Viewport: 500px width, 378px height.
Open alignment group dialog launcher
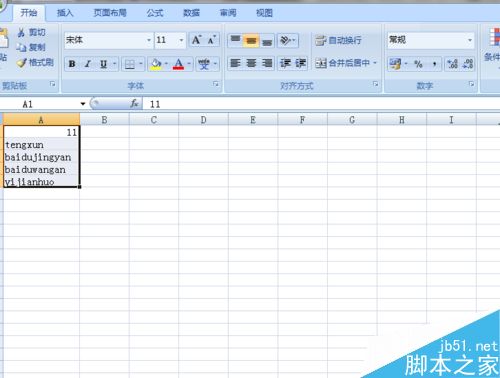[x=375, y=84]
